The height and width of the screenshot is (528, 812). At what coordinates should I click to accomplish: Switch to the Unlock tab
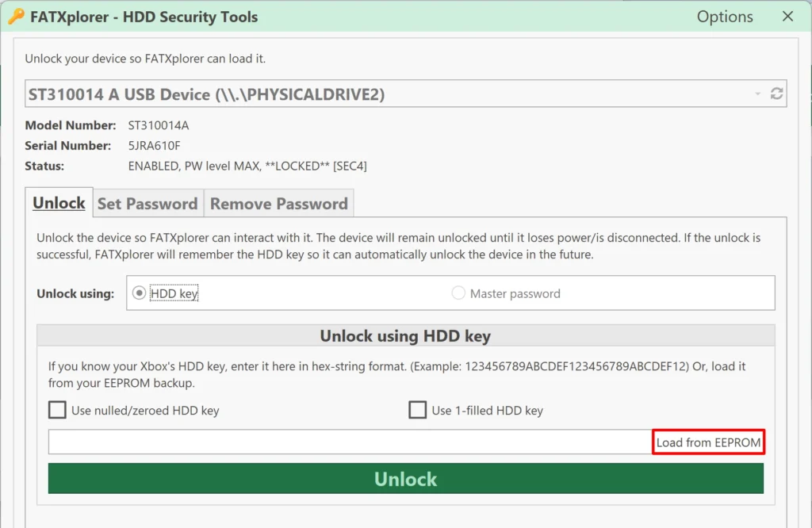click(x=59, y=202)
